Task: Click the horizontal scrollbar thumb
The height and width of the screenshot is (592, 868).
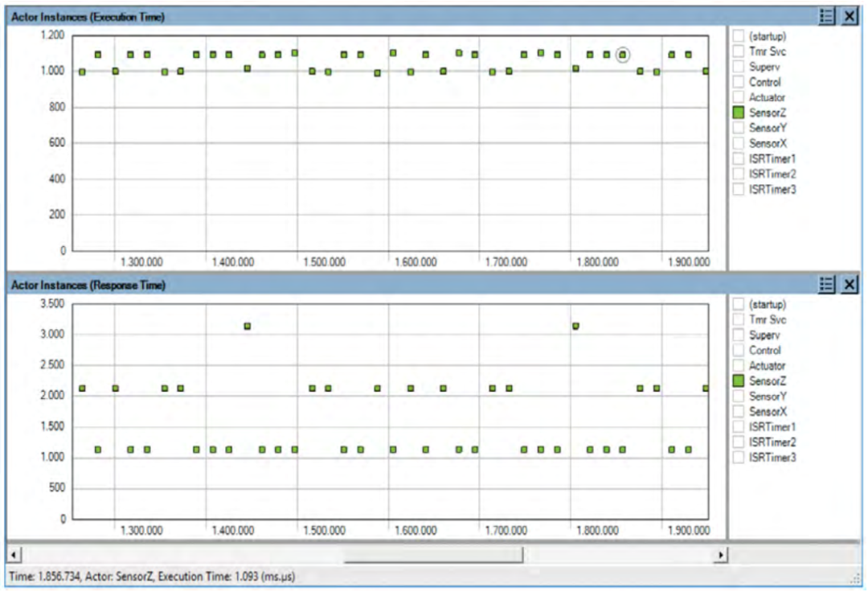Action: (x=433, y=554)
